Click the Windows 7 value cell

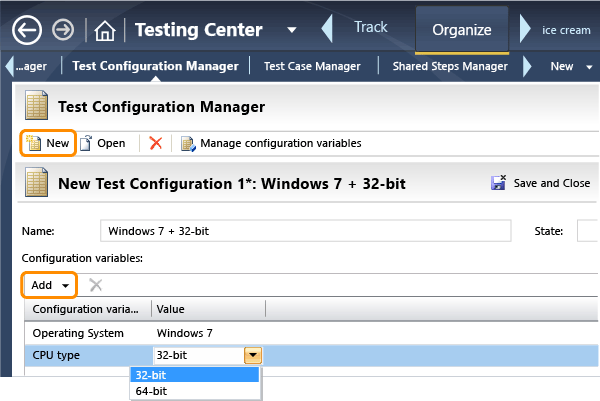(x=184, y=333)
